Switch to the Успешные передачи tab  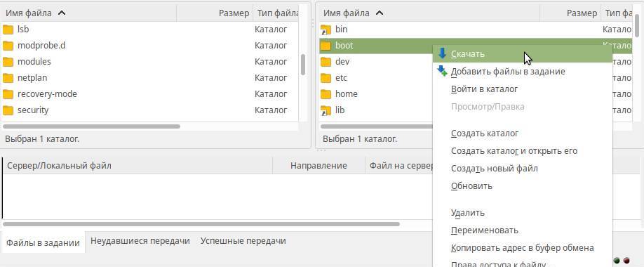pyautogui.click(x=243, y=241)
